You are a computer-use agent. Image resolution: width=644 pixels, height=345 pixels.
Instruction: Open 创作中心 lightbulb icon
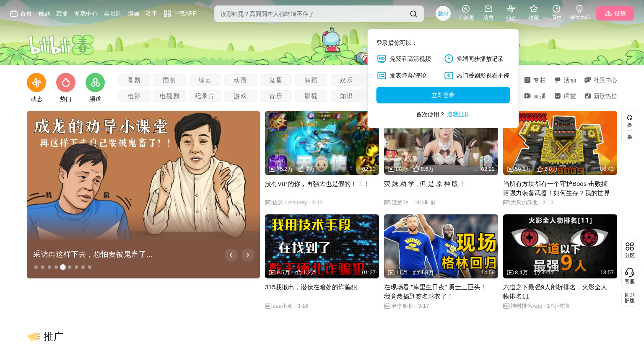point(579,9)
